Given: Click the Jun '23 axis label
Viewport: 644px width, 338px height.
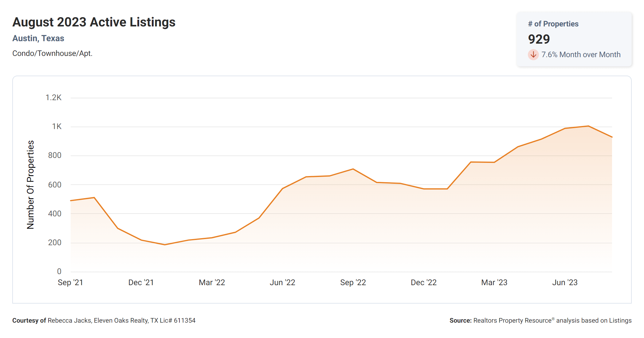Looking at the screenshot, I should pos(565,282).
